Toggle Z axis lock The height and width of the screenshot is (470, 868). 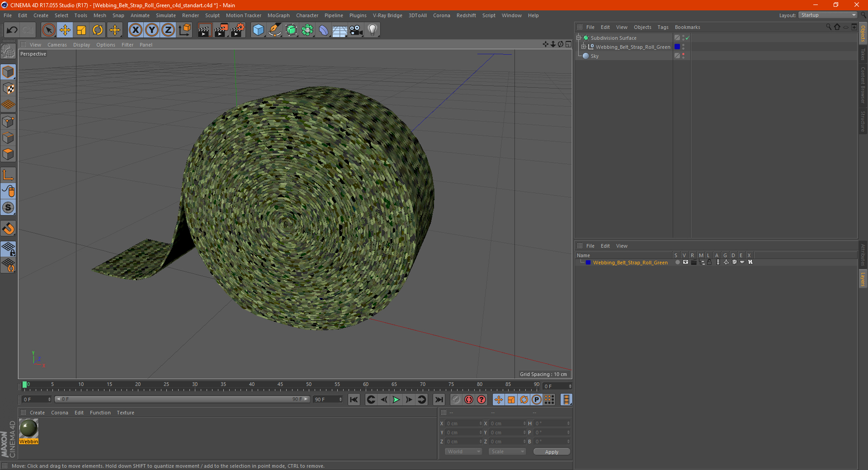[x=168, y=30]
